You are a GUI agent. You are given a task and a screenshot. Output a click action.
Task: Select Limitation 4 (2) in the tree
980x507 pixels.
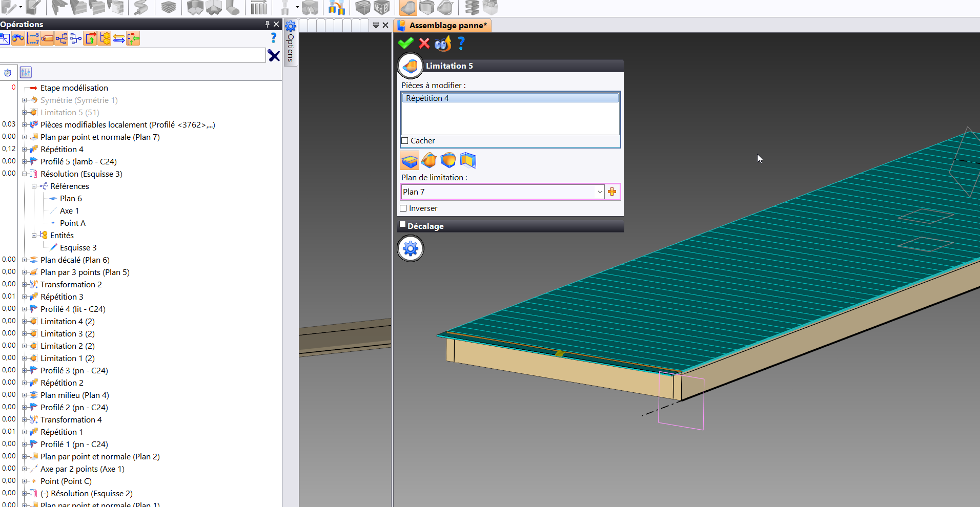[68, 322]
